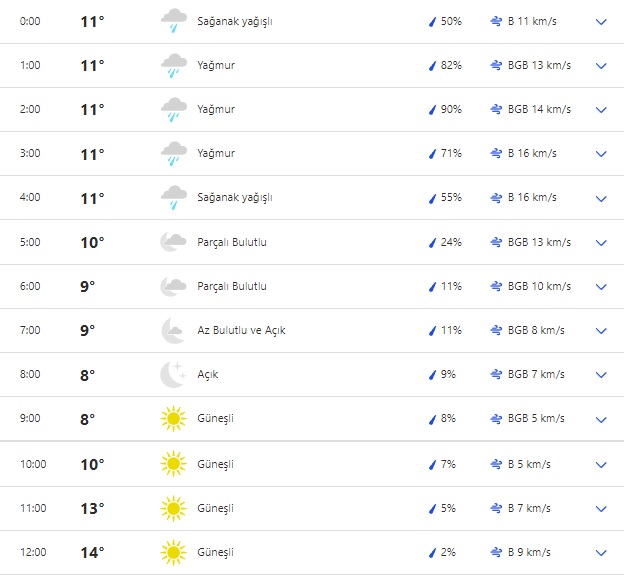Open details chevron for 10:00

[601, 464]
